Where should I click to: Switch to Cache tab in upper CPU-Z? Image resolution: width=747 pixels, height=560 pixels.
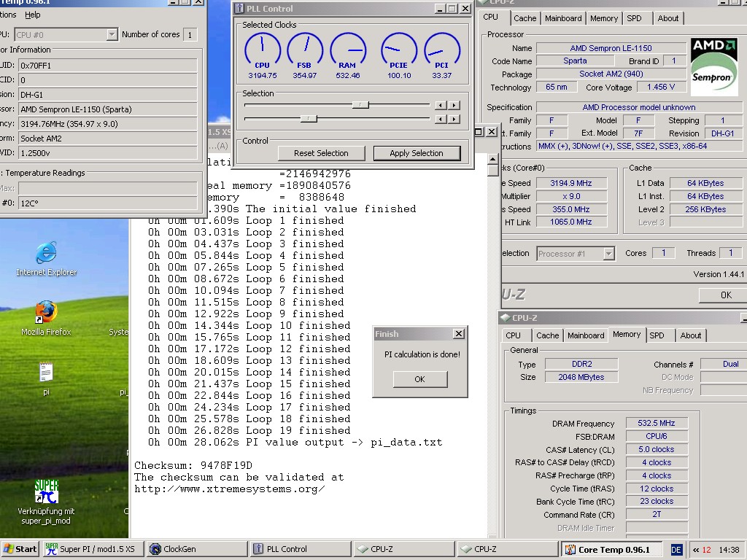click(x=525, y=18)
